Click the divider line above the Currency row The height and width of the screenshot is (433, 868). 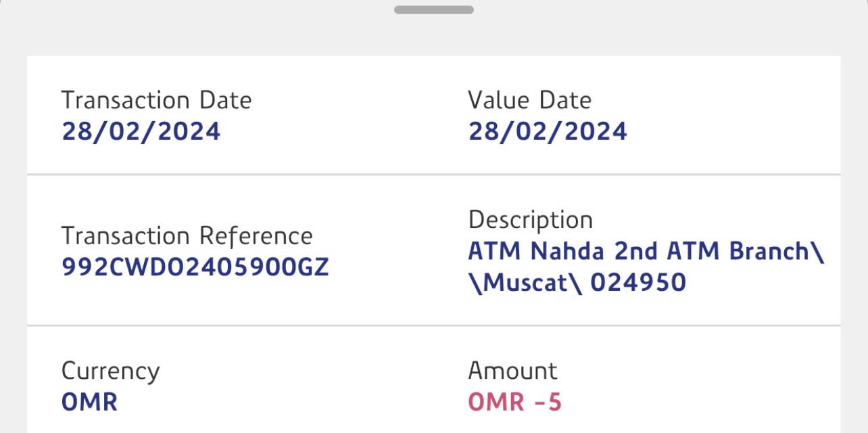click(x=434, y=325)
